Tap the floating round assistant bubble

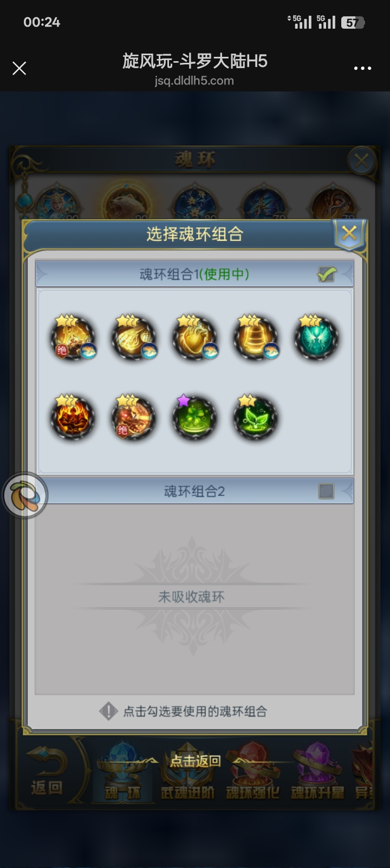click(25, 495)
